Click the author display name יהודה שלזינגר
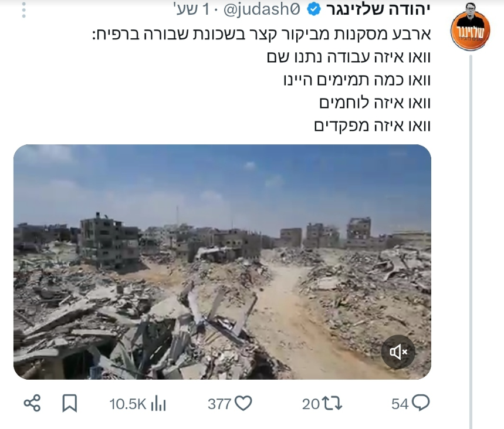This screenshot has height=429, width=504. click(x=378, y=9)
